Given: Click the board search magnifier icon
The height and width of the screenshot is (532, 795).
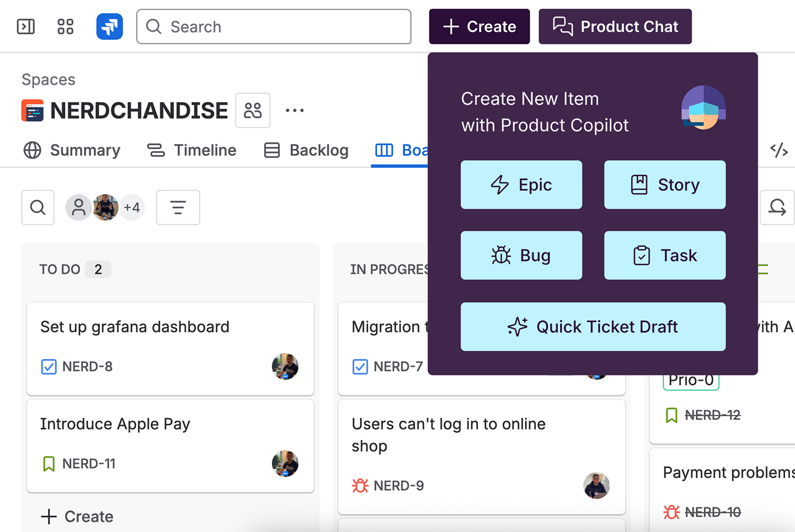Looking at the screenshot, I should click(38, 207).
